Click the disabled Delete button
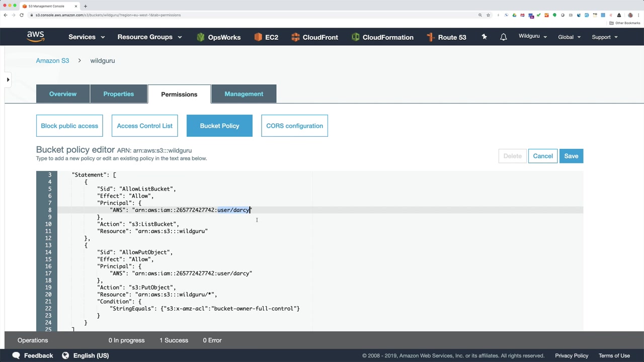 click(513, 156)
